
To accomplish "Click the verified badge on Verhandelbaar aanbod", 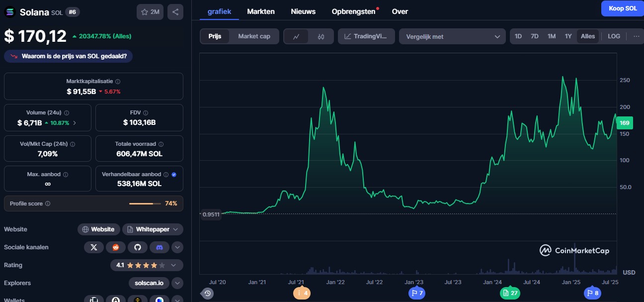I will tap(174, 175).
